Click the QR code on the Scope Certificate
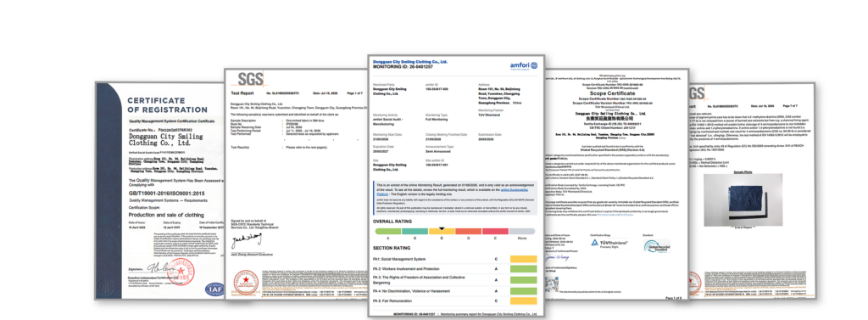This screenshot has height=320, width=868. [x=551, y=285]
